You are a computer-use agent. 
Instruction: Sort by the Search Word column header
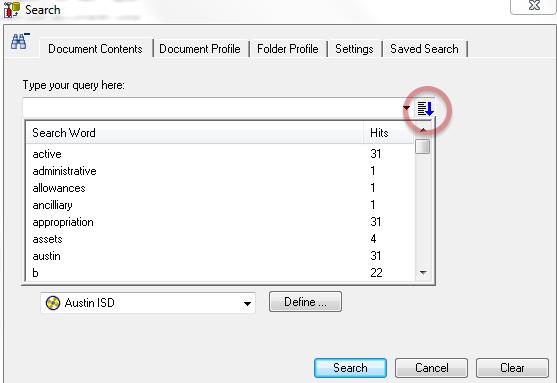[195, 133]
